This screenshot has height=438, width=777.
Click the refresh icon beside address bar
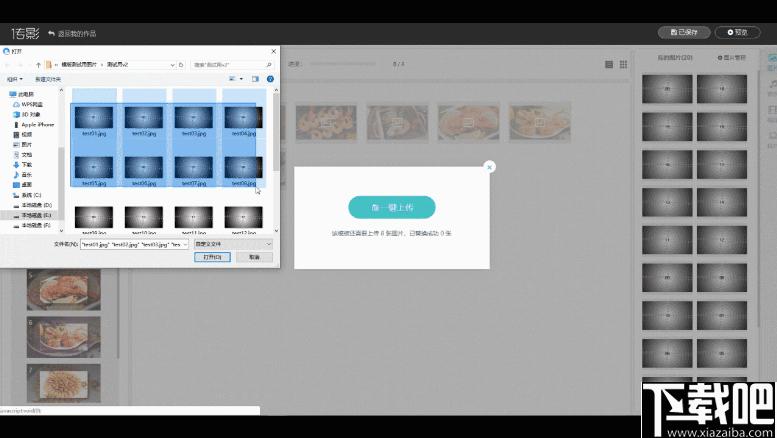(x=181, y=65)
